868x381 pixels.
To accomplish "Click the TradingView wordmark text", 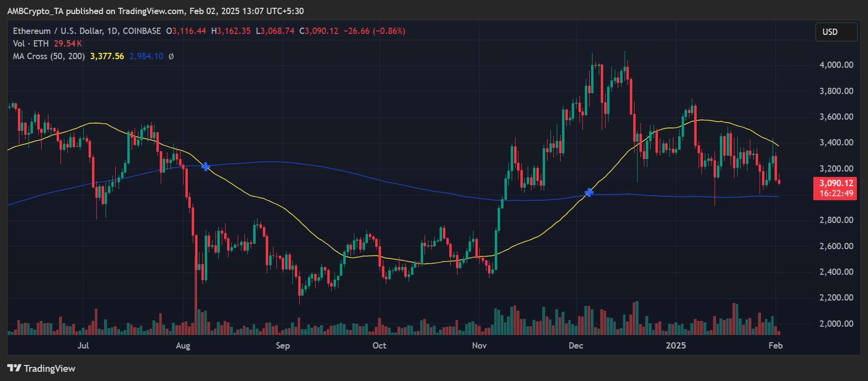I will (49, 368).
